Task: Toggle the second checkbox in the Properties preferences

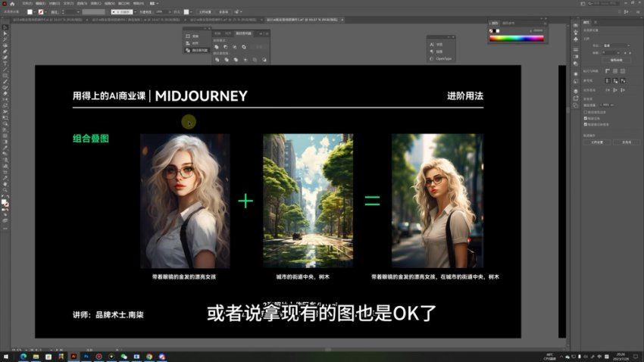Action: [x=585, y=118]
